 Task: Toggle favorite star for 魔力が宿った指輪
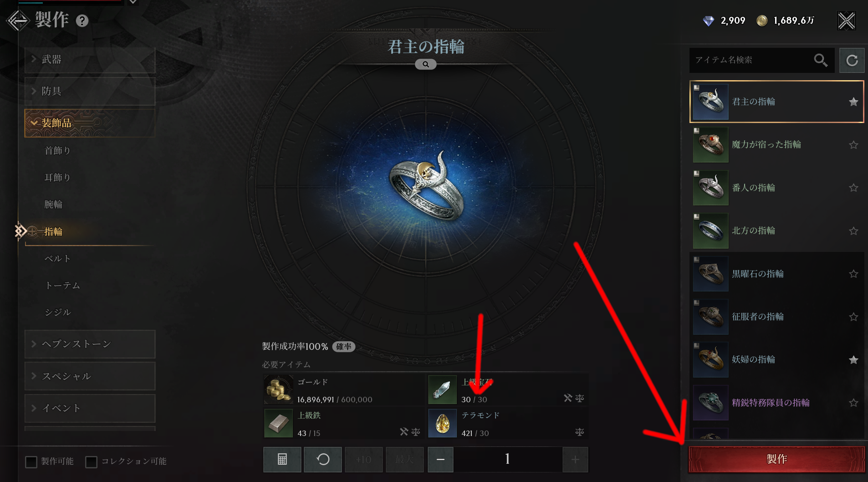pyautogui.click(x=853, y=145)
